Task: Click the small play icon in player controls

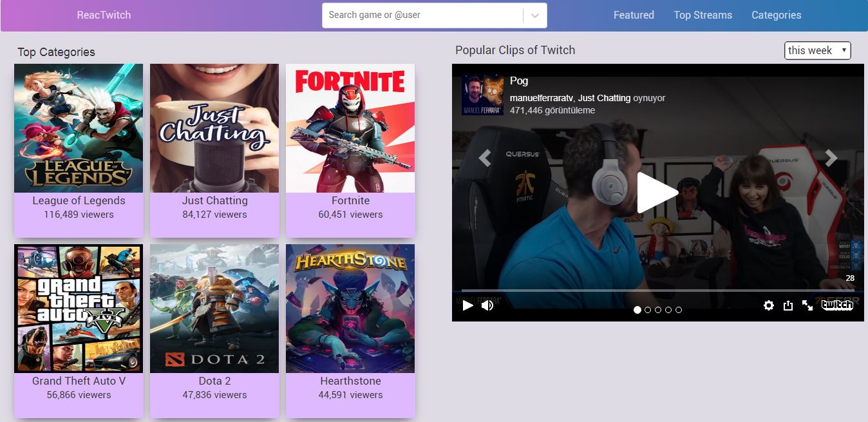Action: point(468,305)
